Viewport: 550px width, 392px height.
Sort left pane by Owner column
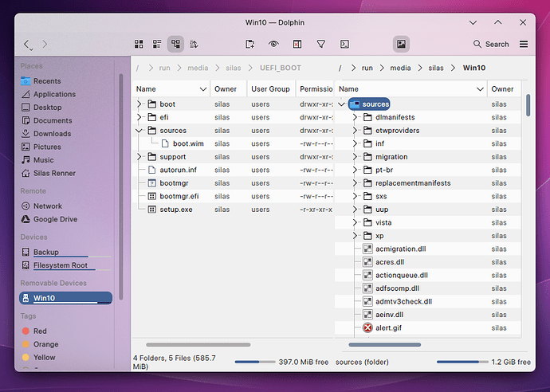click(229, 89)
